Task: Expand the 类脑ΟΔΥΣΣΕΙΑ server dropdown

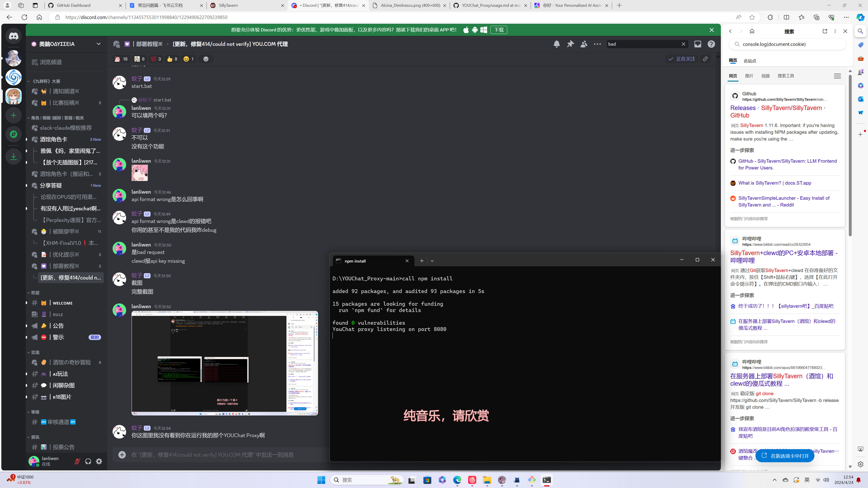Action: click(99, 44)
